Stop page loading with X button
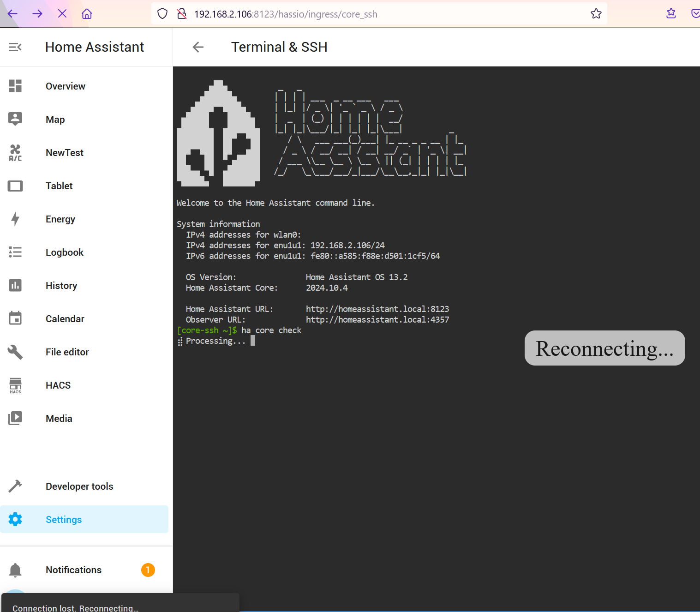This screenshot has width=700, height=612. (x=62, y=13)
